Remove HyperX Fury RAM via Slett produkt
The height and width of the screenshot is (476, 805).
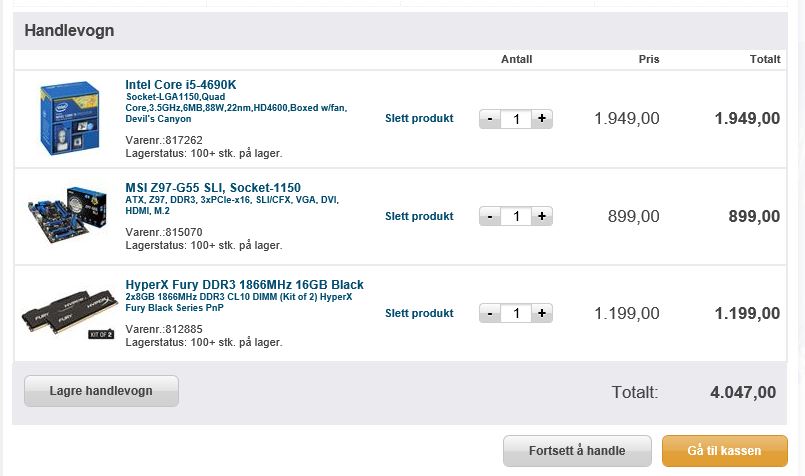point(419,313)
